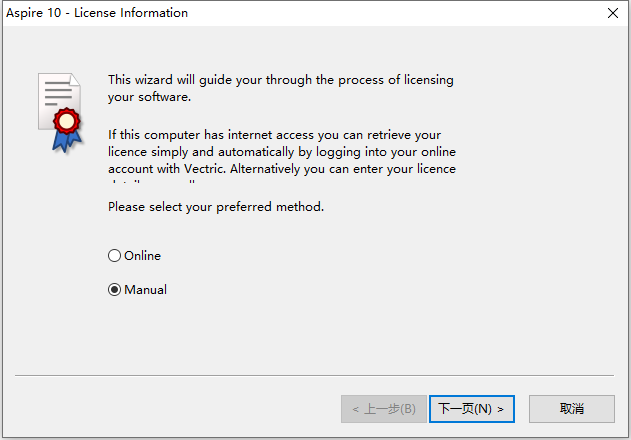
Task: Click the cut-off last line of the paragraph
Action: point(152,182)
